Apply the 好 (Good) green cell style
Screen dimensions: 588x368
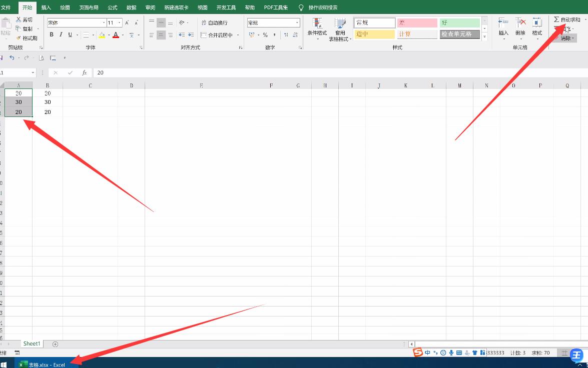(460, 23)
